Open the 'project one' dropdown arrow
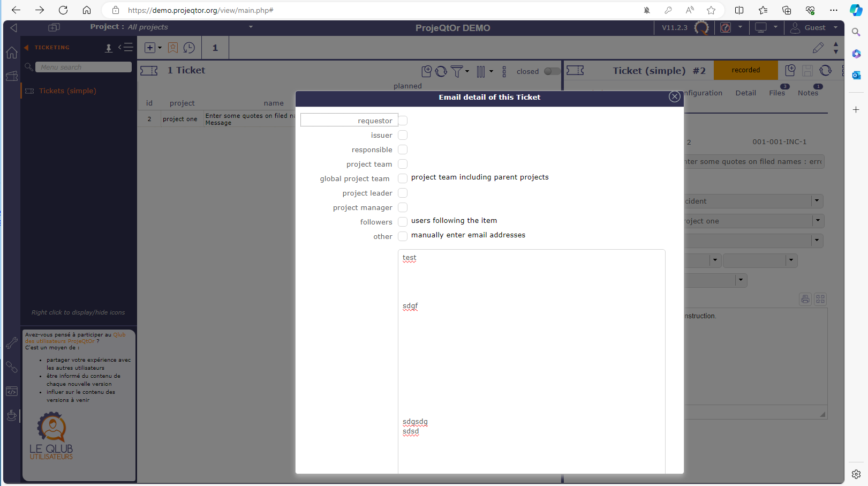The width and height of the screenshot is (868, 486). (x=817, y=221)
